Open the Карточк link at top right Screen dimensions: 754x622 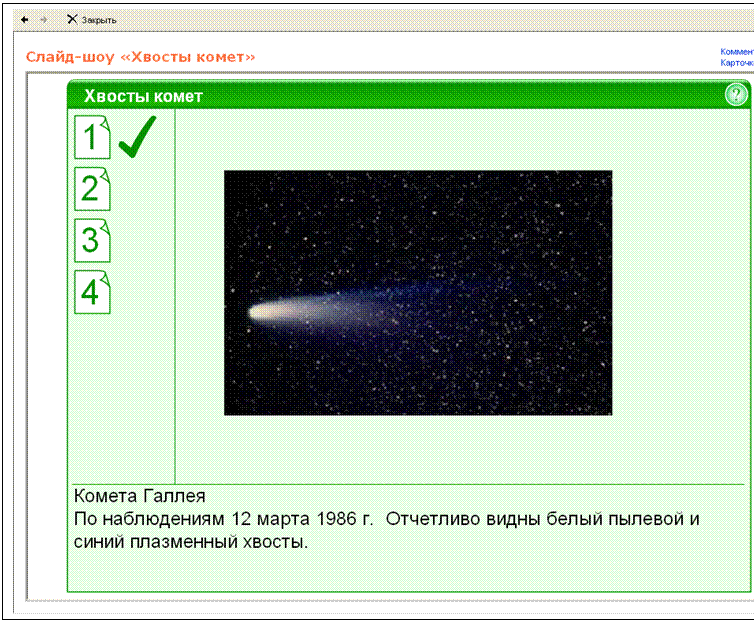[737, 63]
